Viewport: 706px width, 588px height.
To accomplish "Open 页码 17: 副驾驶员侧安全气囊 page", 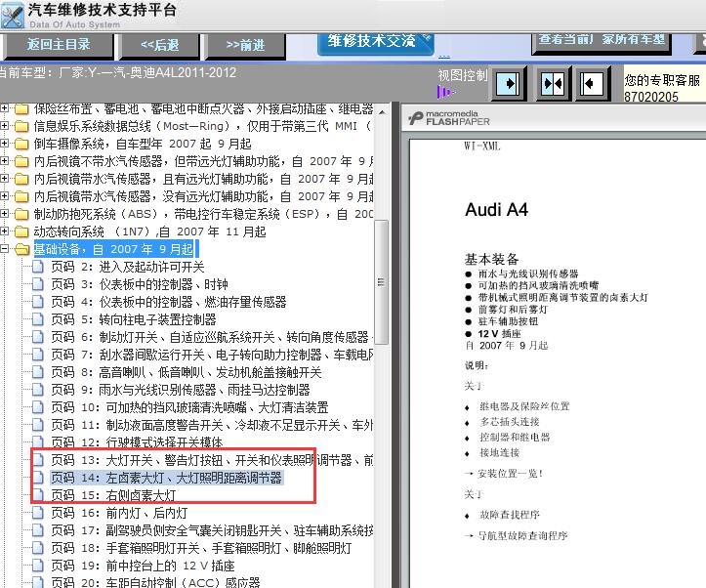I will pyautogui.click(x=212, y=530).
